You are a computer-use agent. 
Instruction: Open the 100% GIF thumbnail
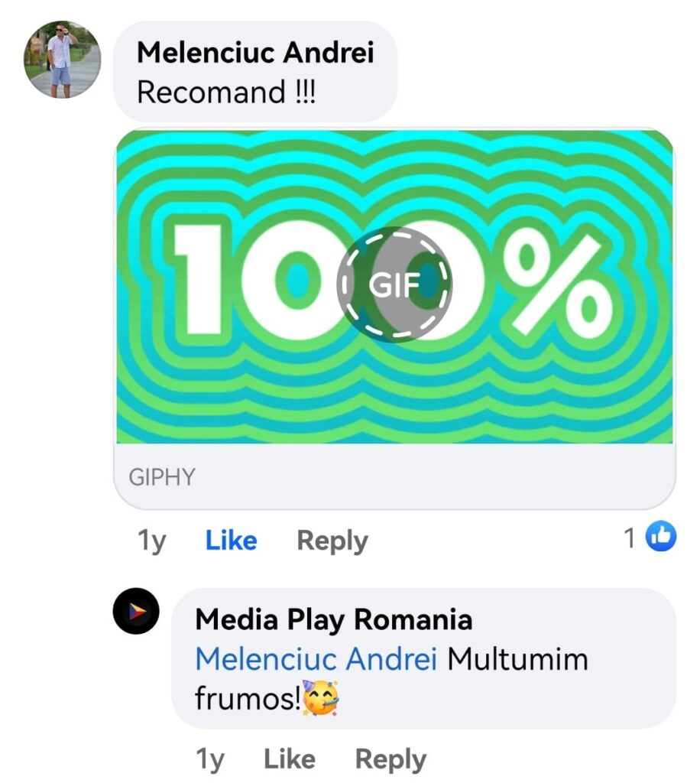pos(394,286)
